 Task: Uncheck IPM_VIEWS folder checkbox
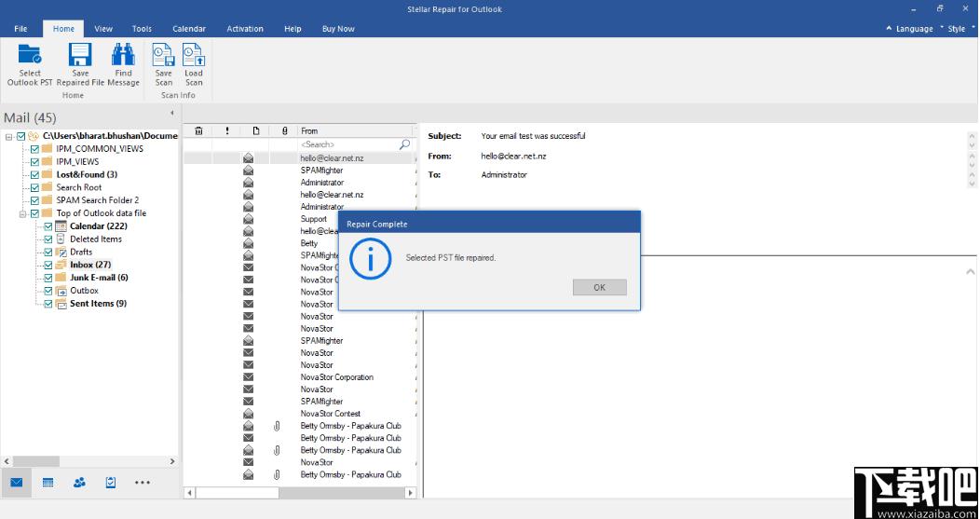(34, 162)
